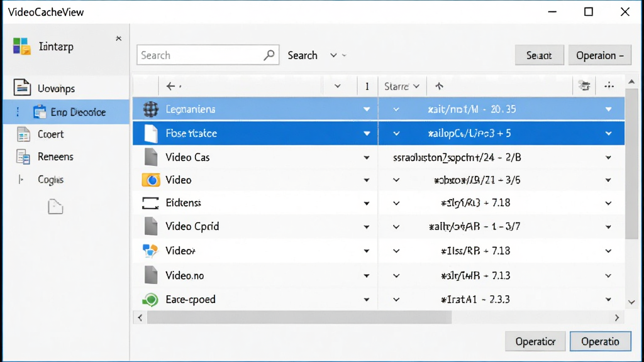Select the Video Cas row
The image size is (644, 362).
[x=378, y=157]
